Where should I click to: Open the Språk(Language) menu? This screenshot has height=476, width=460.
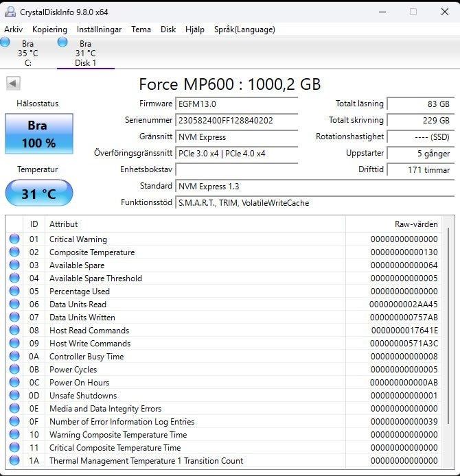[x=244, y=29]
